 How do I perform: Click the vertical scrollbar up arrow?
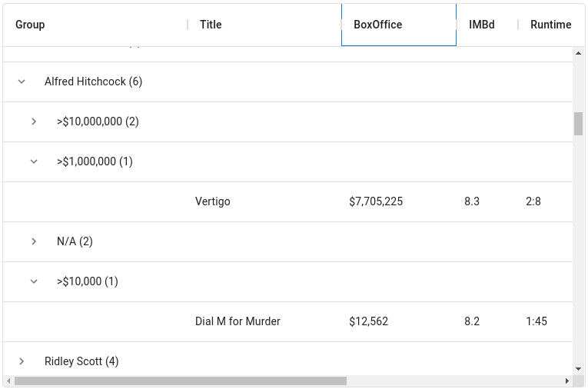(x=579, y=53)
